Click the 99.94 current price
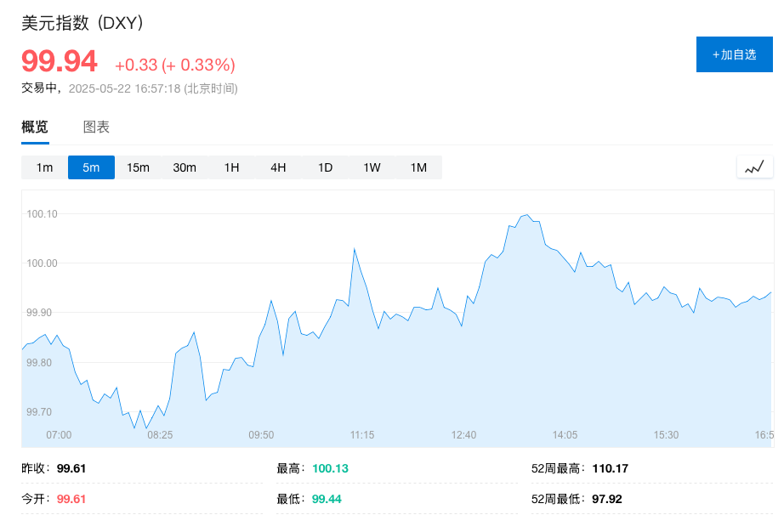 60,62
